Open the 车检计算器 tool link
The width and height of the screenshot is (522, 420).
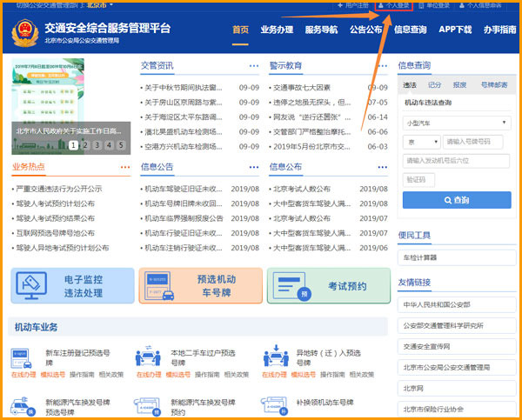(419, 257)
